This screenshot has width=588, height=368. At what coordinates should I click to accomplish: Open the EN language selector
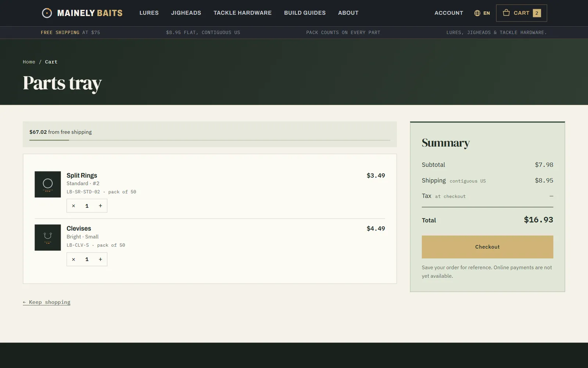click(x=482, y=13)
